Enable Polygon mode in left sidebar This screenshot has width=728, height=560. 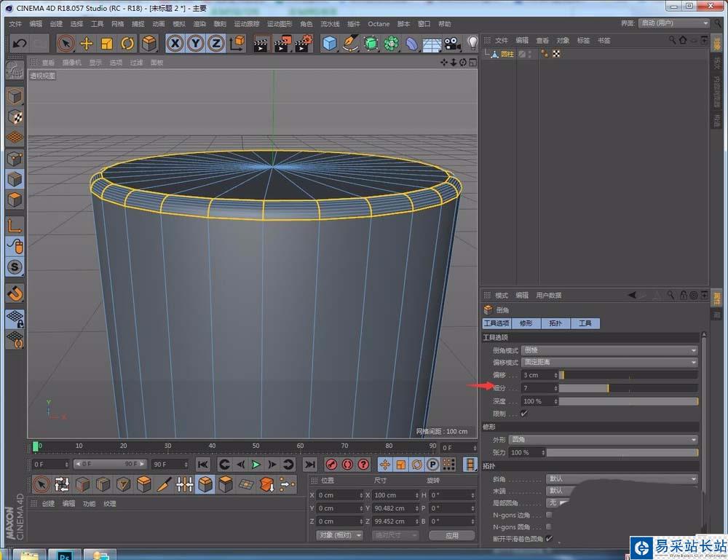[x=15, y=200]
